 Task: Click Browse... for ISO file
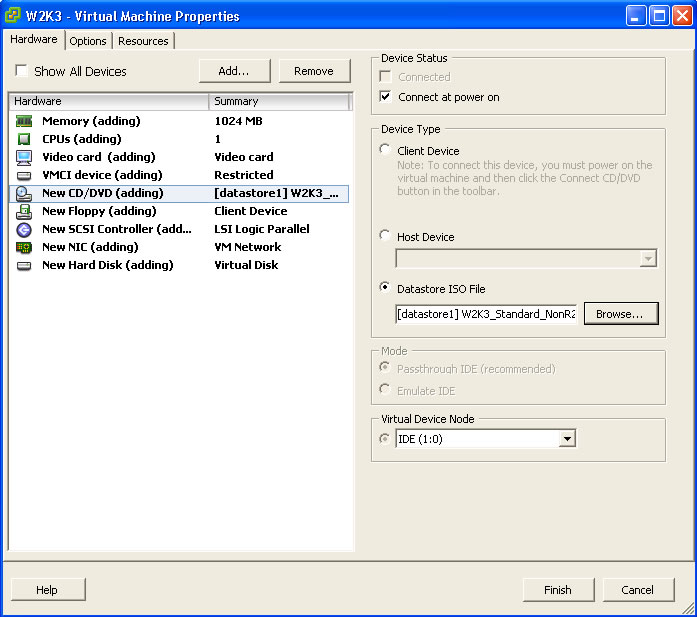(x=621, y=314)
